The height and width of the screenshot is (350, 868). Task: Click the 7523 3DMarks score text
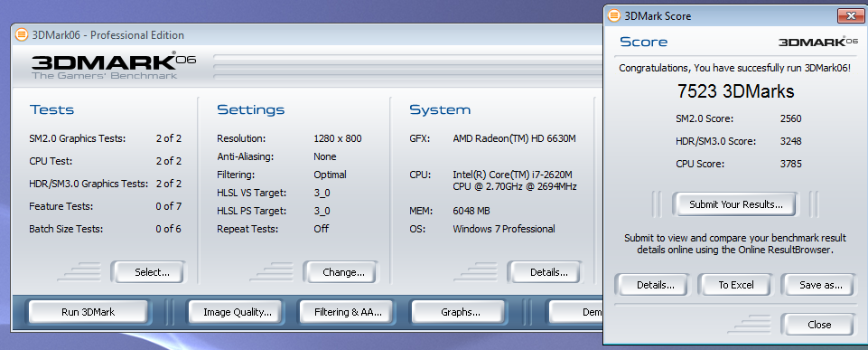click(x=735, y=91)
